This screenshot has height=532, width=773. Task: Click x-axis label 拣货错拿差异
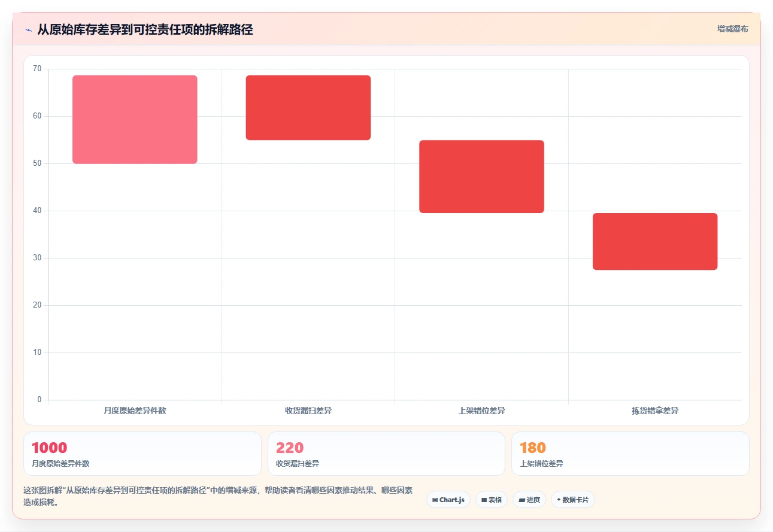(x=655, y=411)
